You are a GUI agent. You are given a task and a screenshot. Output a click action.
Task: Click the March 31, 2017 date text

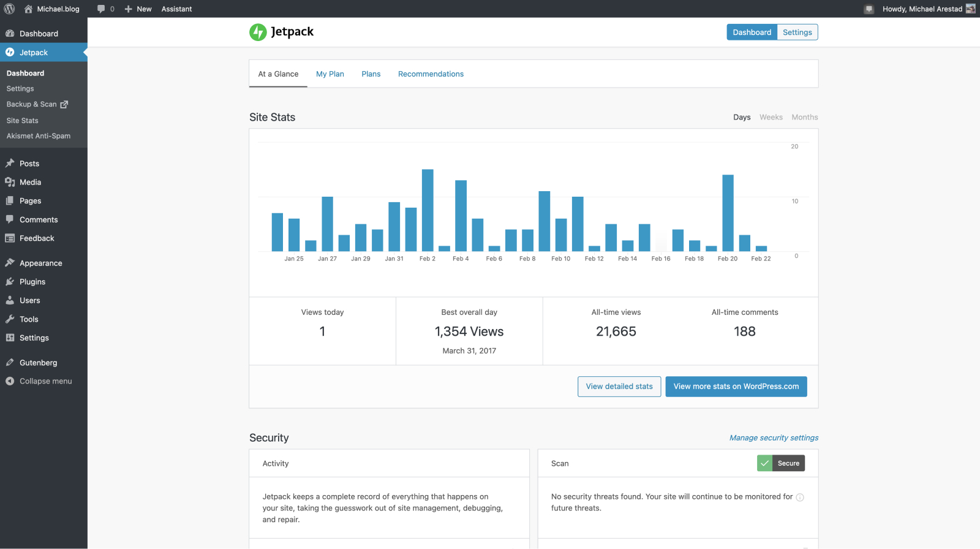[469, 351]
